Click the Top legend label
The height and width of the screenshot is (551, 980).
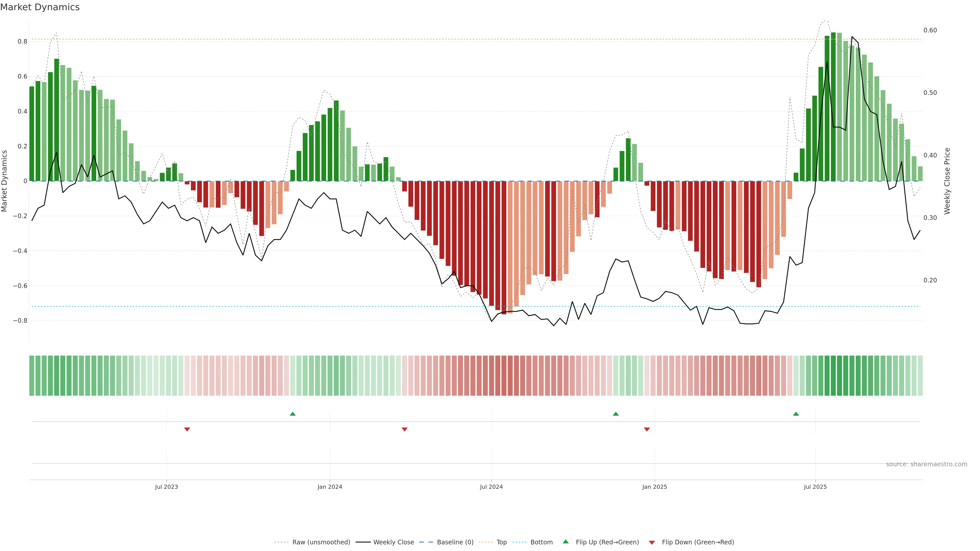[501, 542]
